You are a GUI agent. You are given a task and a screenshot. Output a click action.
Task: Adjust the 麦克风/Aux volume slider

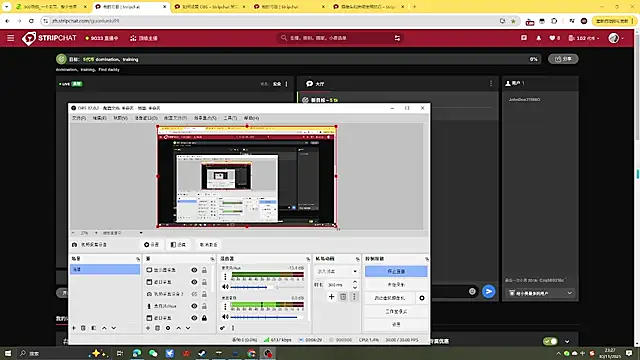point(267,287)
